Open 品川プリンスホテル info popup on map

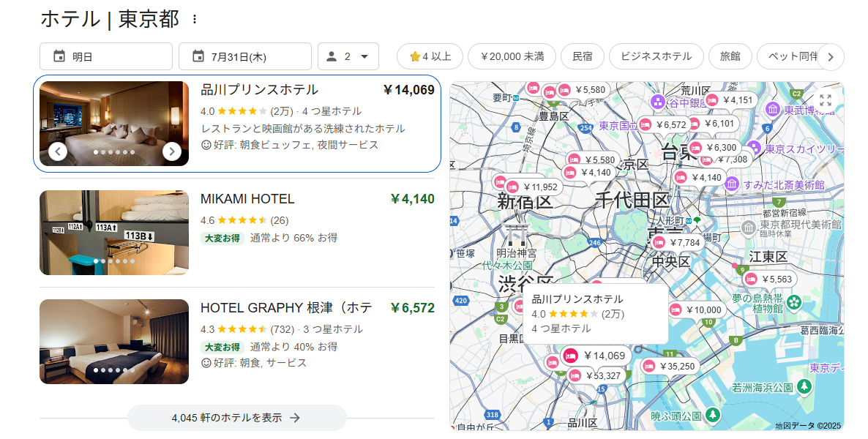(596, 314)
